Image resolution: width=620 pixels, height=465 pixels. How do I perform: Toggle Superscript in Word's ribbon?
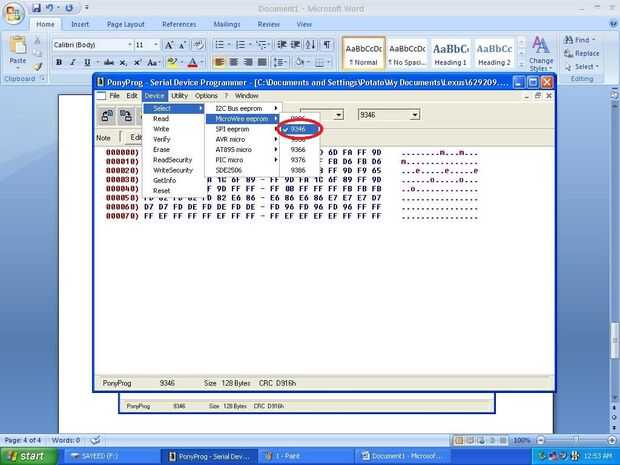(x=137, y=62)
